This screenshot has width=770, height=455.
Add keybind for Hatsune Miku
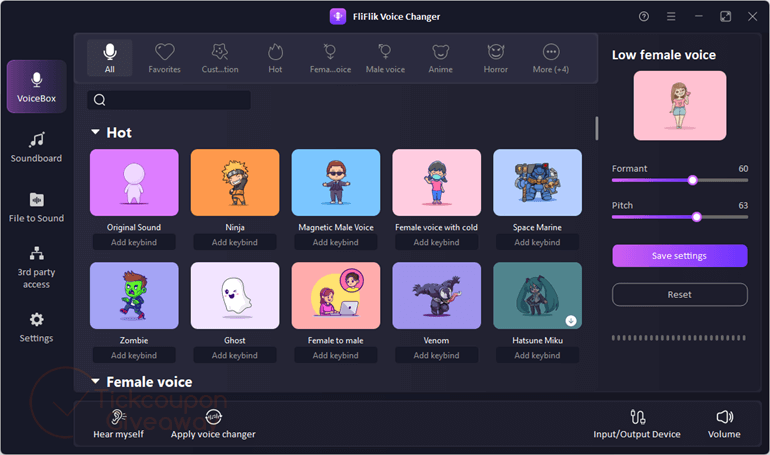point(537,355)
